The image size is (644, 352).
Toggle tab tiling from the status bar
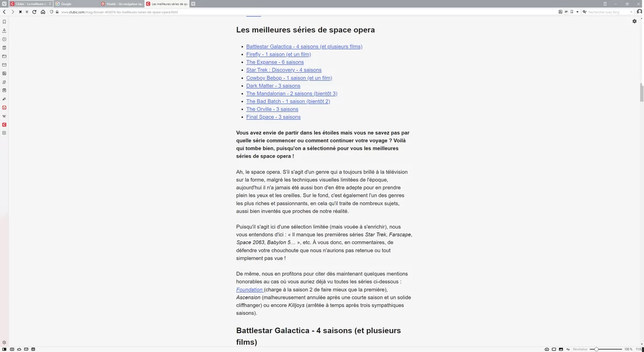[x=554, y=349]
